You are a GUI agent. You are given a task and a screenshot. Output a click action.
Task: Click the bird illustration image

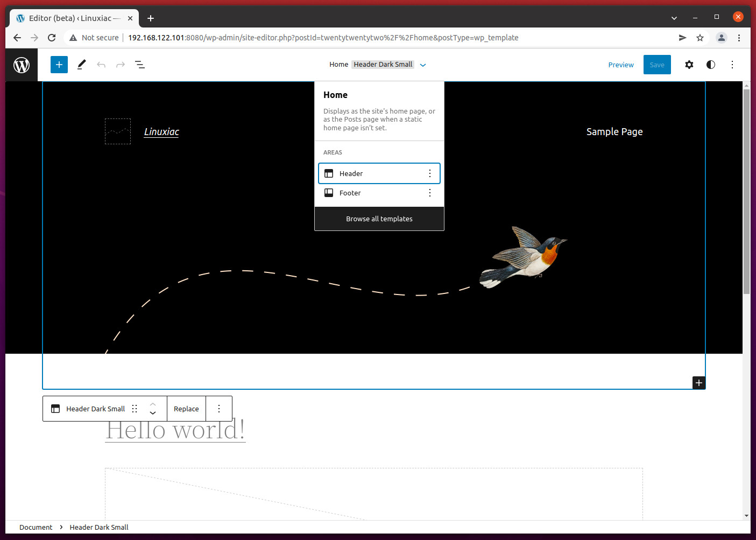click(523, 257)
